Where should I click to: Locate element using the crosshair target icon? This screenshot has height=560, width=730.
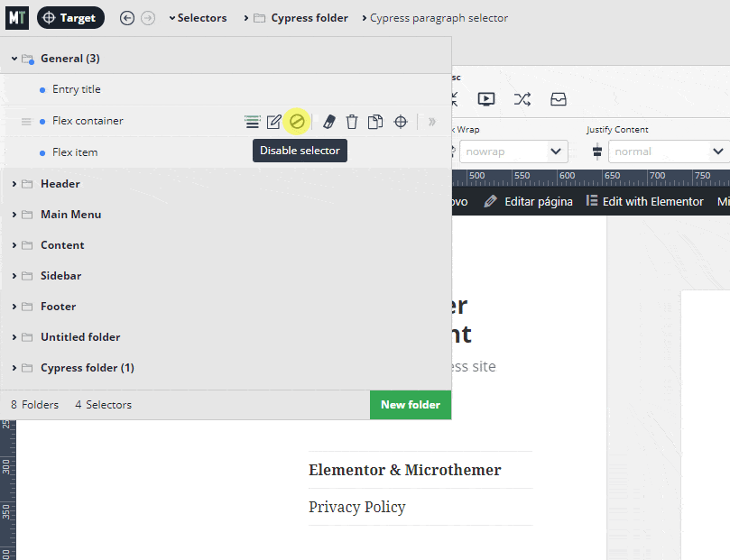(x=400, y=121)
